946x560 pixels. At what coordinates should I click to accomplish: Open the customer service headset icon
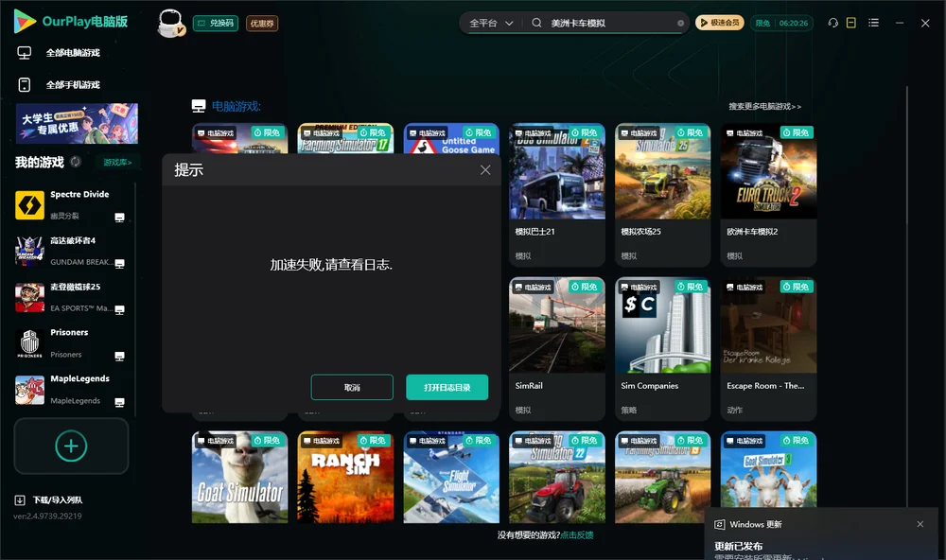tap(833, 23)
